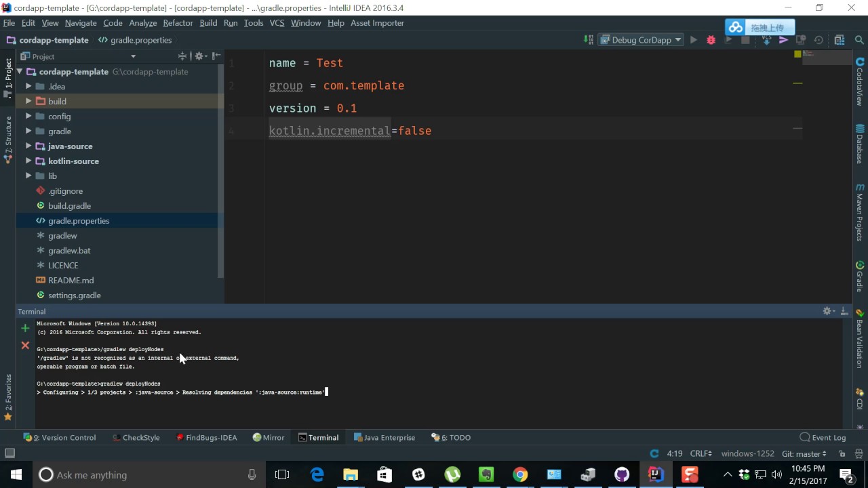868x488 pixels.
Task: Start debugging with the red bug icon
Action: tap(711, 40)
